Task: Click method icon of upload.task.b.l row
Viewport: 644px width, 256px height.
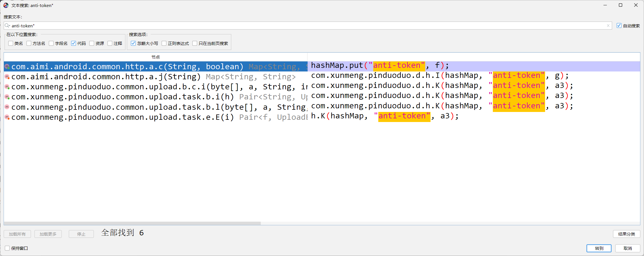Action: point(7,107)
